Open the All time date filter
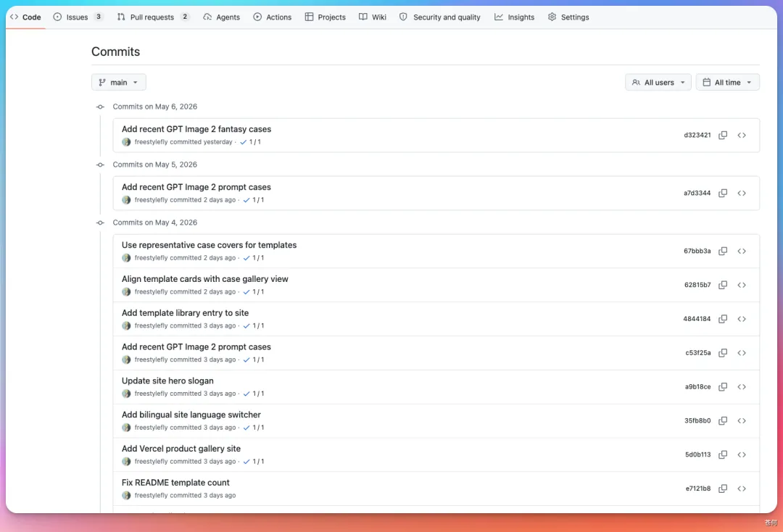Viewport: 783px width, 532px height. pyautogui.click(x=728, y=83)
